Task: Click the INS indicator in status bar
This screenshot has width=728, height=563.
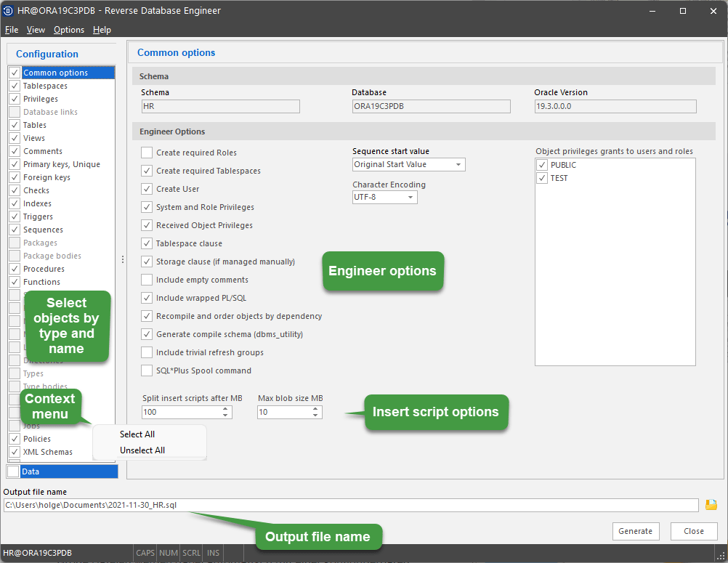Action: coord(212,553)
